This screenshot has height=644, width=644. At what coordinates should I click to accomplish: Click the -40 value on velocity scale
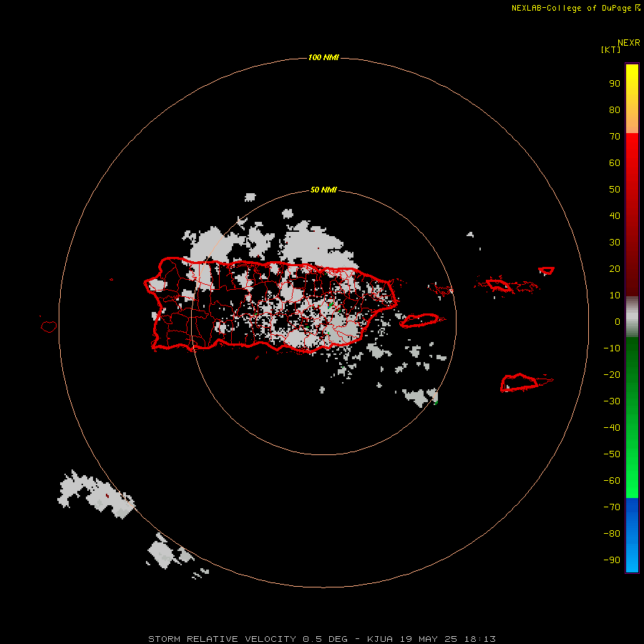612,428
